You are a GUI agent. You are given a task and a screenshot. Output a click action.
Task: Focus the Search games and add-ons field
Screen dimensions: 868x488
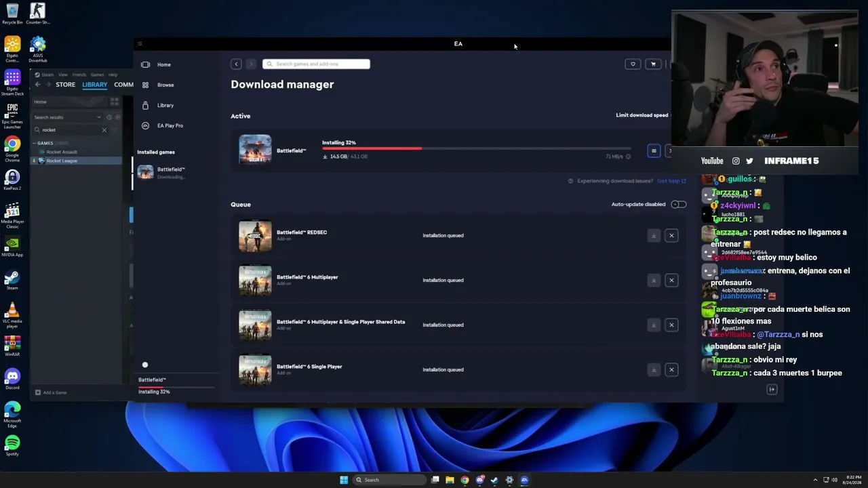(x=316, y=64)
